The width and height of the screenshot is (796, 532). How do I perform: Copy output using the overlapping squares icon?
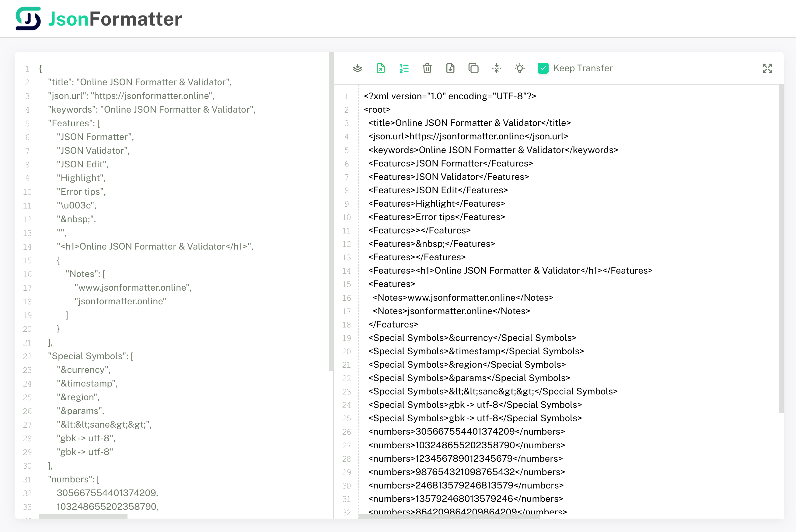point(473,68)
